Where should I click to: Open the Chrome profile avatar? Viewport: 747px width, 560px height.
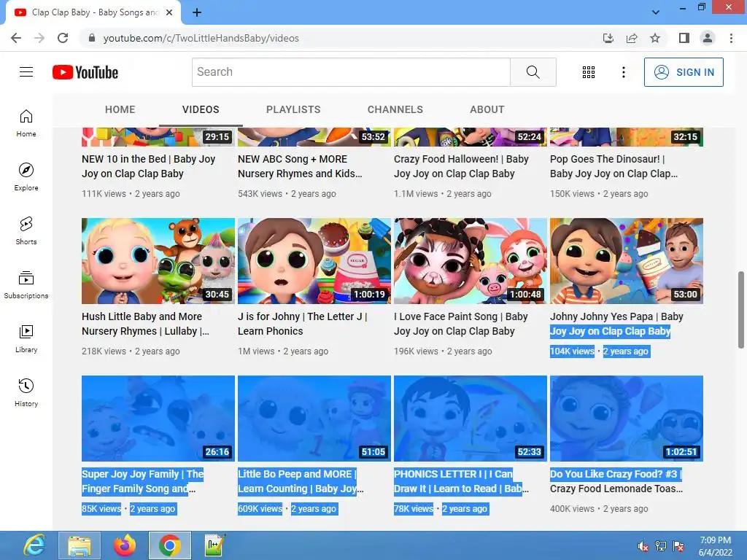(708, 38)
